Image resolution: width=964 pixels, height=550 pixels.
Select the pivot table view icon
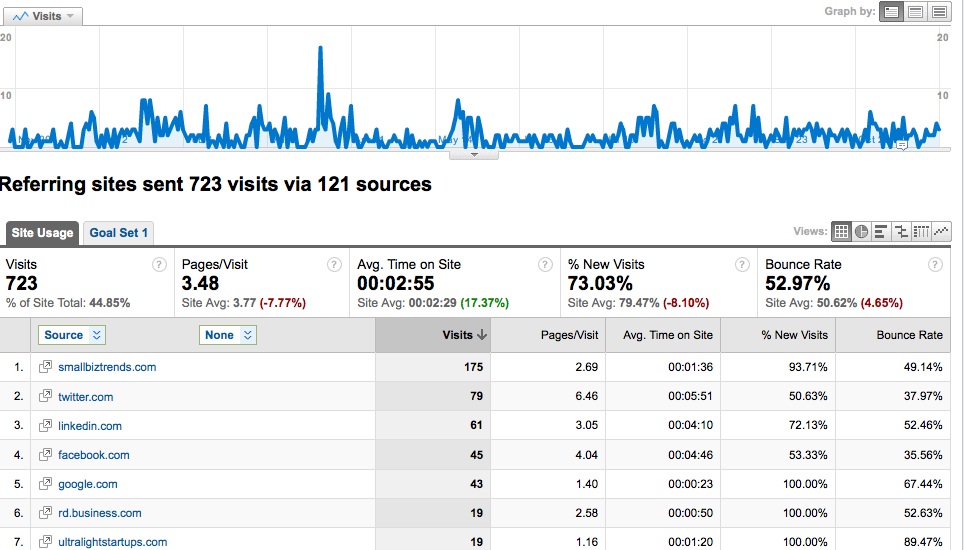(x=921, y=232)
